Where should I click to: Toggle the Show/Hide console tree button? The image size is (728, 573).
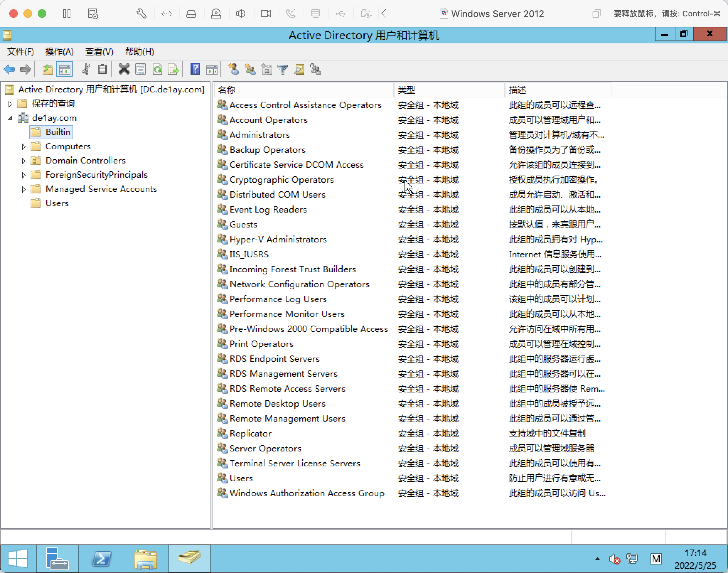tap(64, 69)
